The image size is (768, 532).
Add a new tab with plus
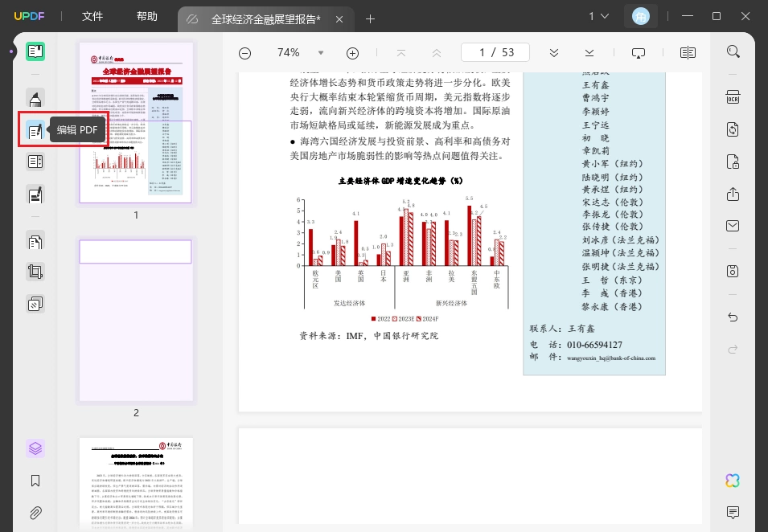click(x=370, y=19)
